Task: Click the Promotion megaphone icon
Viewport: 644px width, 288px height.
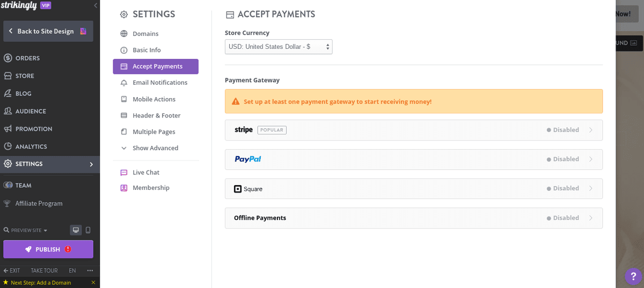Action: pyautogui.click(x=8, y=129)
